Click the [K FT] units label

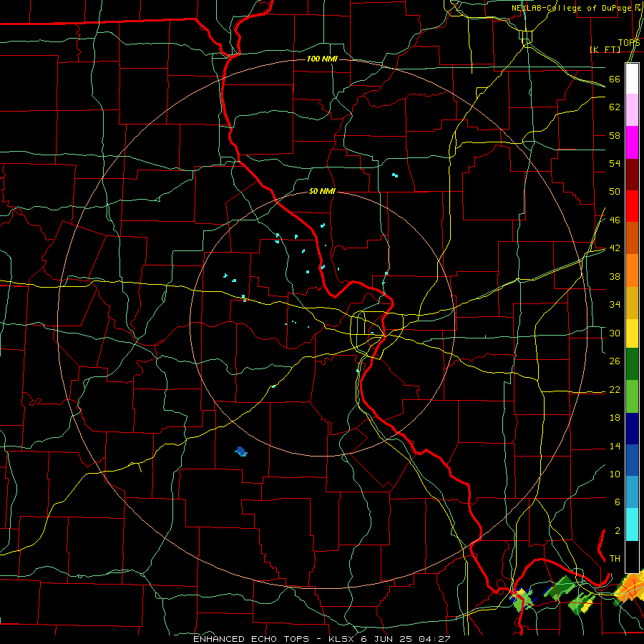pyautogui.click(x=605, y=49)
